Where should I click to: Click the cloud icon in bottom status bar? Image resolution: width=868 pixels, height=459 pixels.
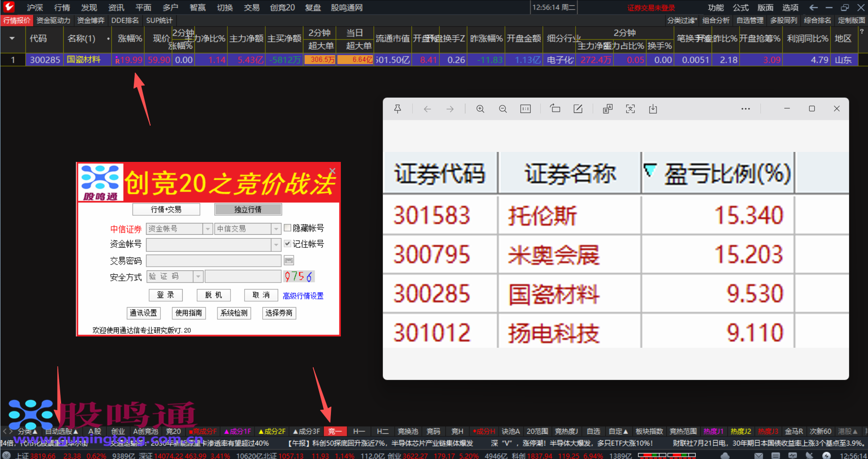click(725, 455)
